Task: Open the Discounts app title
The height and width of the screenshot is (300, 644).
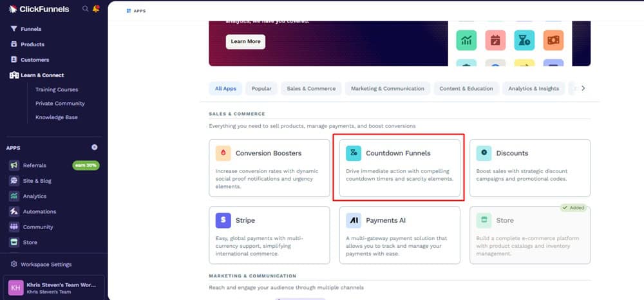Action: click(x=512, y=153)
